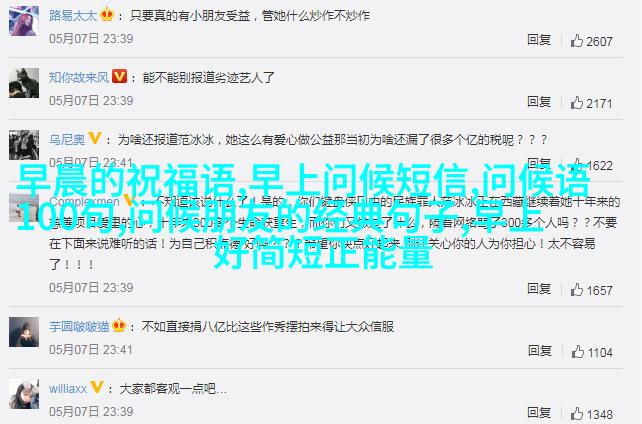Reply to 芋圆啵啵猫's comment
Viewport: 642px width, 424px height.
(539, 351)
